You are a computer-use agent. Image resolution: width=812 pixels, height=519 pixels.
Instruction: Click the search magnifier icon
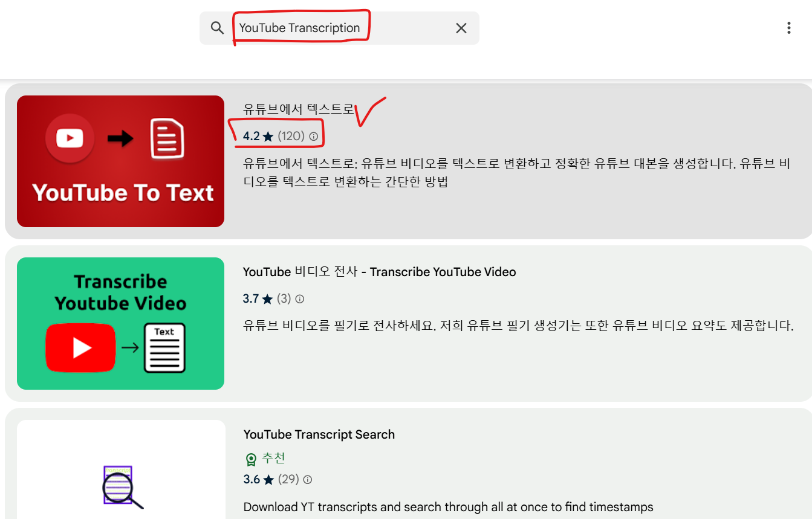coord(217,27)
